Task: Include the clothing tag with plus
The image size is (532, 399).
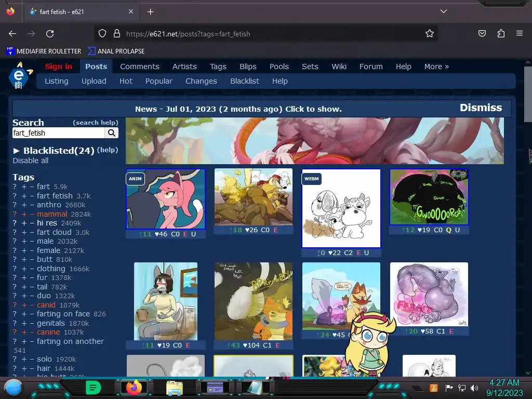Action: (24, 269)
